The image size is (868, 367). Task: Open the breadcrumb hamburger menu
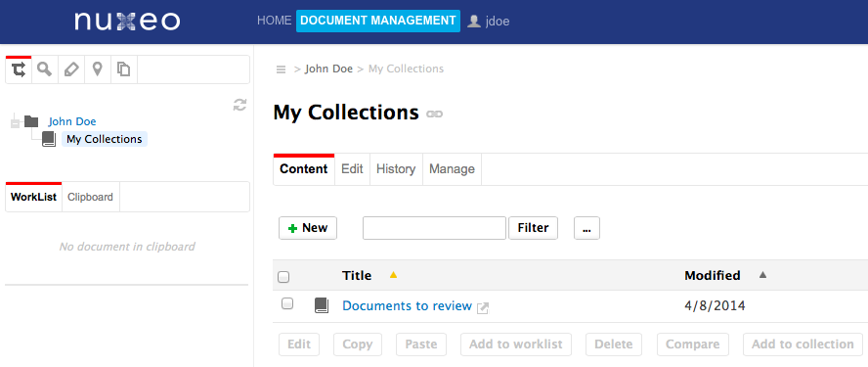(282, 69)
